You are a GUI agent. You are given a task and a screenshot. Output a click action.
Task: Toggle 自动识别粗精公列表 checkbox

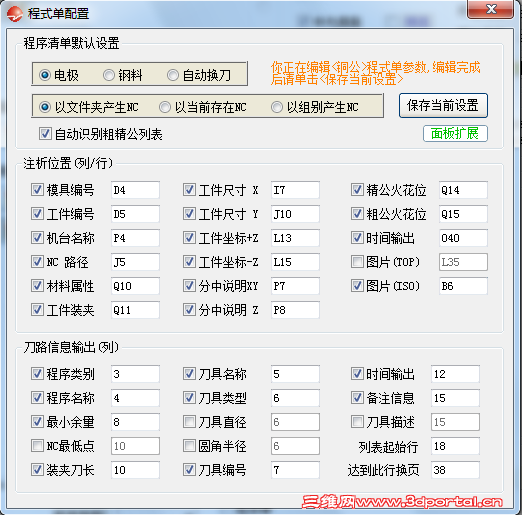45,134
